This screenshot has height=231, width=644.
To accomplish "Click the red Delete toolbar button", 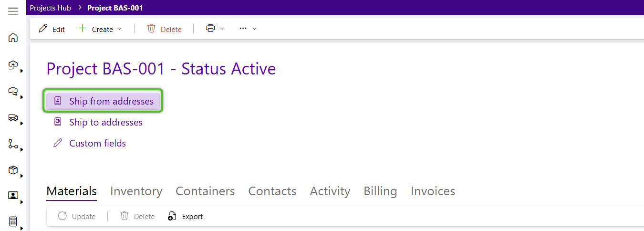I will pyautogui.click(x=164, y=29).
